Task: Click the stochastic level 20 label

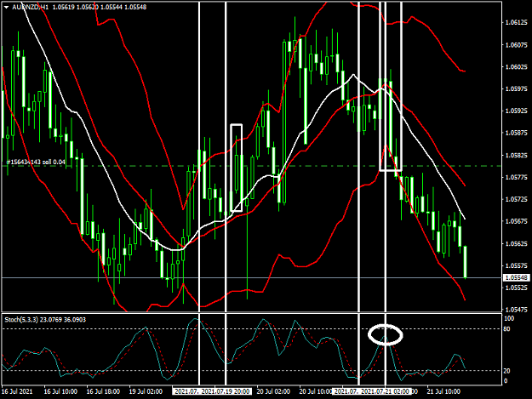Action: [507, 371]
